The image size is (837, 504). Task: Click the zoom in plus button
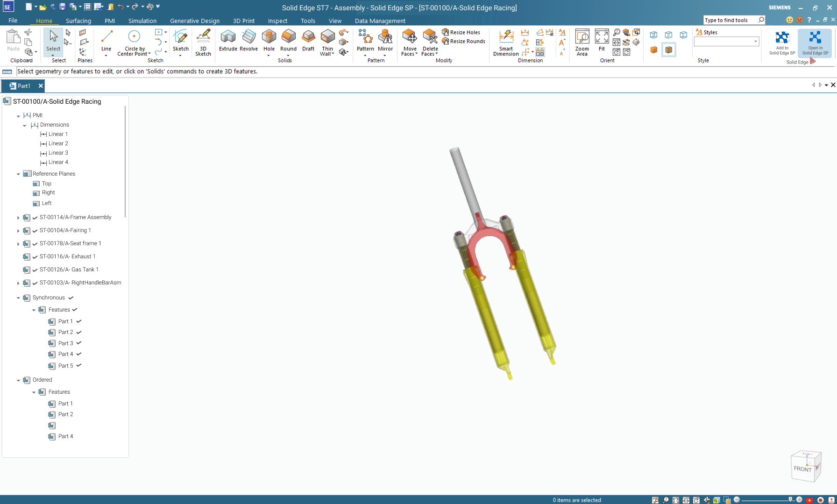coord(799,500)
